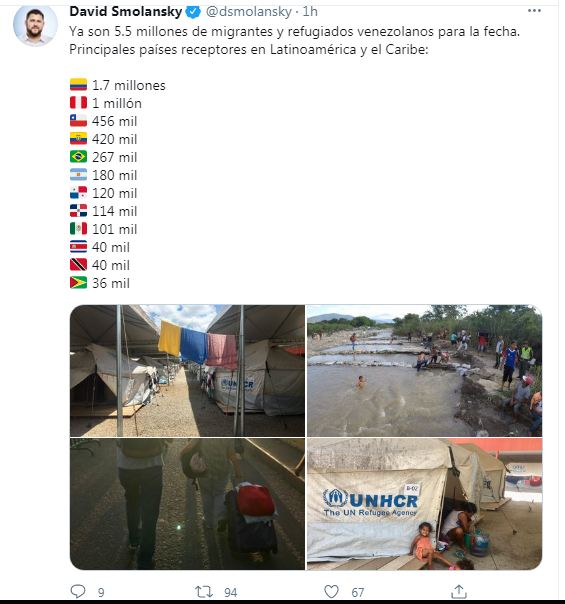Viewport: 565px width, 604px height.
Task: Open David Smolansky's profile avatar
Action: point(35,25)
